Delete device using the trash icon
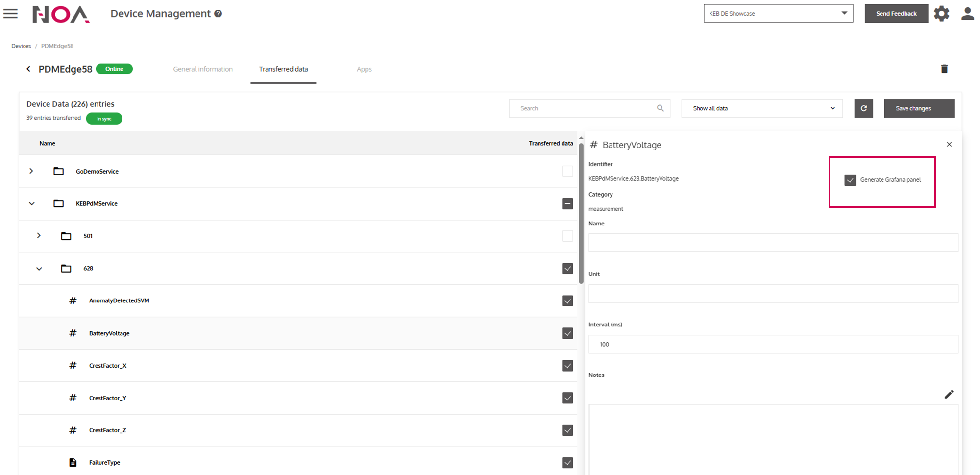 [944, 69]
